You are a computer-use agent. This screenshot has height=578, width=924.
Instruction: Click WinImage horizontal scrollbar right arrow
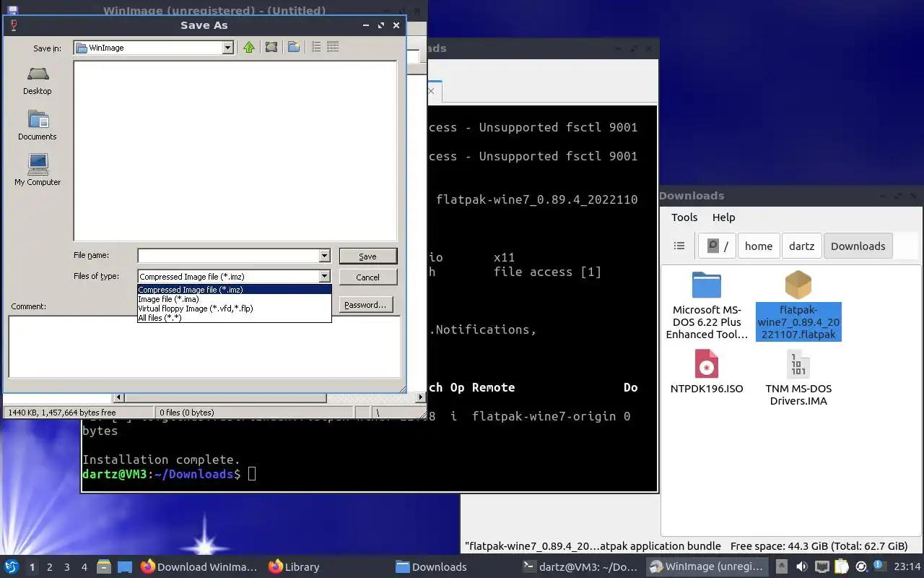421,397
